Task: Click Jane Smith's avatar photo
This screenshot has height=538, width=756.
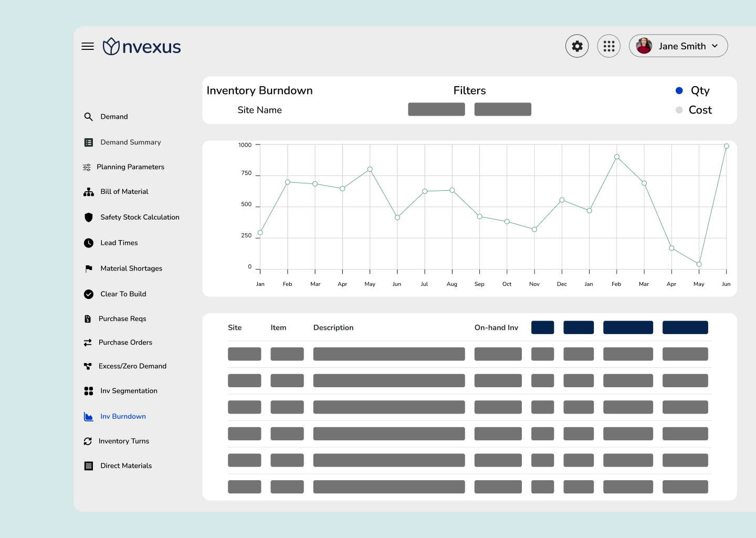Action: pos(644,46)
